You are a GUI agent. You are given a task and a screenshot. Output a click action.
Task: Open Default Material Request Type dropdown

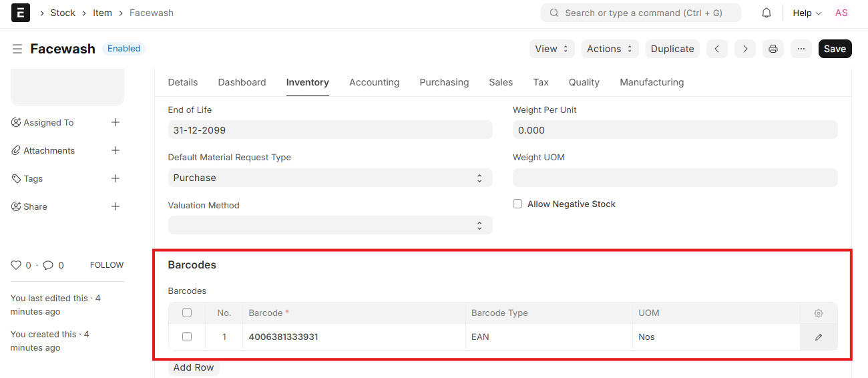[x=330, y=178]
